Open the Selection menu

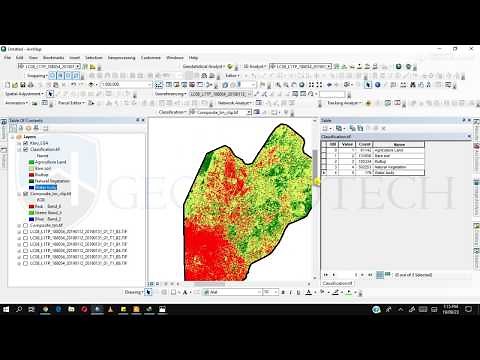94,58
